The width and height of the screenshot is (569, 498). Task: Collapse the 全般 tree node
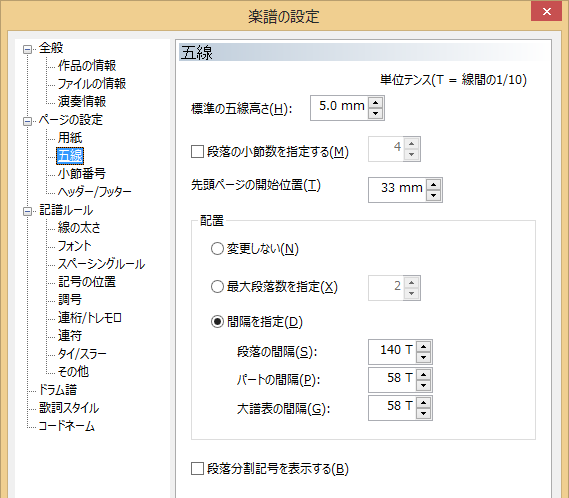27,49
